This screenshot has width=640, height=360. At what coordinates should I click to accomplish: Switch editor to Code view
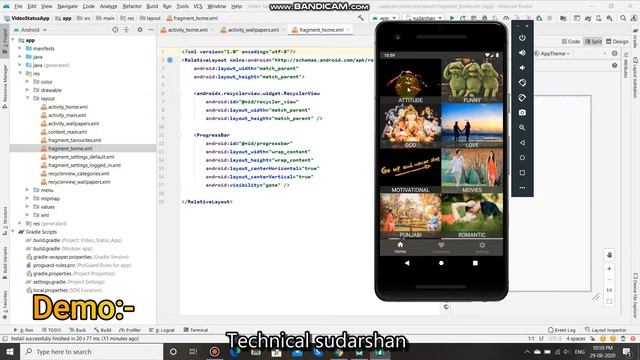pyautogui.click(x=571, y=41)
